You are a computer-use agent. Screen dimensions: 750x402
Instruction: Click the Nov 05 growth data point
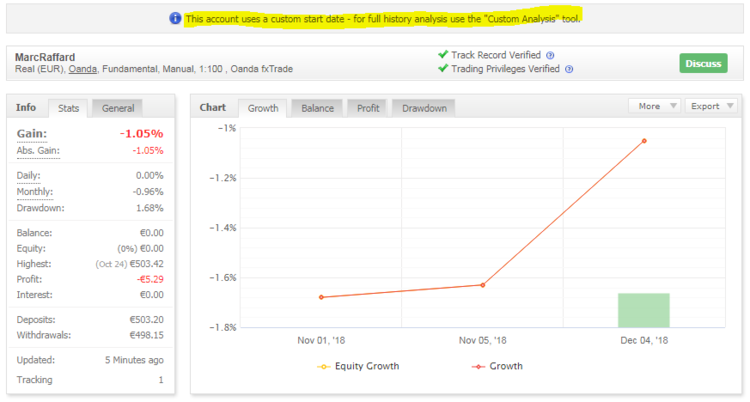pyautogui.click(x=483, y=285)
